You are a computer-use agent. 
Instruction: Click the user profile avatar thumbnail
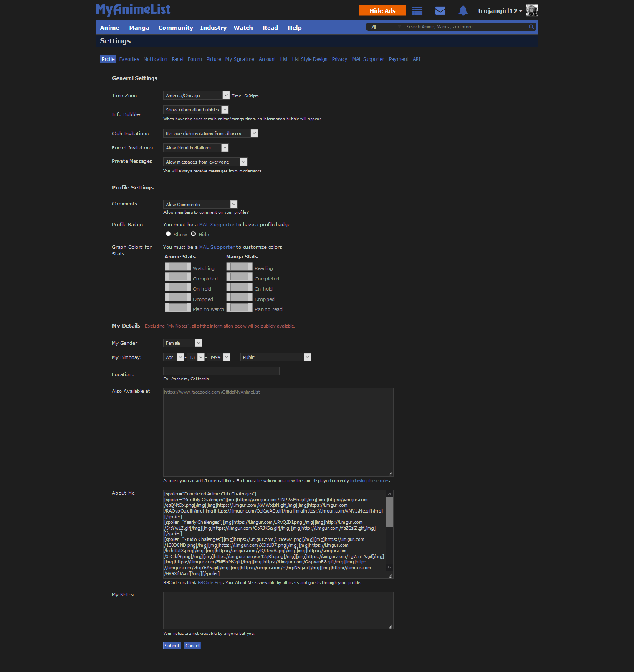[x=532, y=10]
